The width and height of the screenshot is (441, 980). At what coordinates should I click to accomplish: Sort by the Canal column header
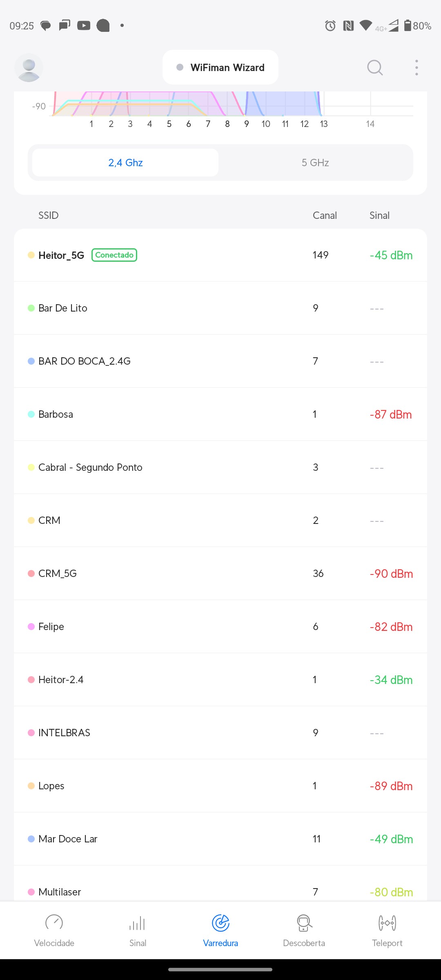325,216
